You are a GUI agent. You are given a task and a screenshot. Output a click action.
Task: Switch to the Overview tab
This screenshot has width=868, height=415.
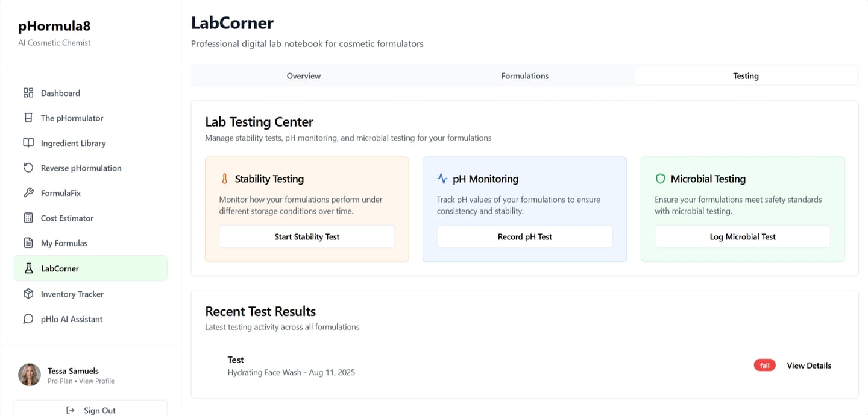pos(303,76)
